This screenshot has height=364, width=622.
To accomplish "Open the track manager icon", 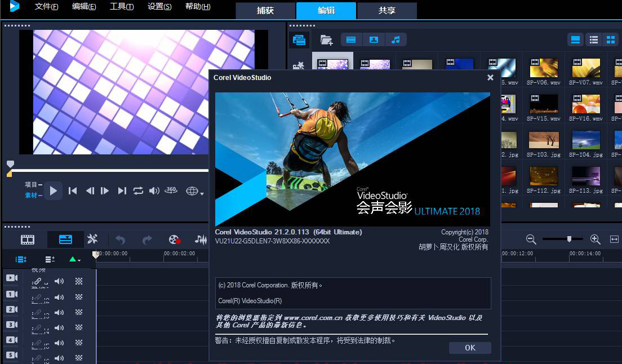I will point(50,259).
